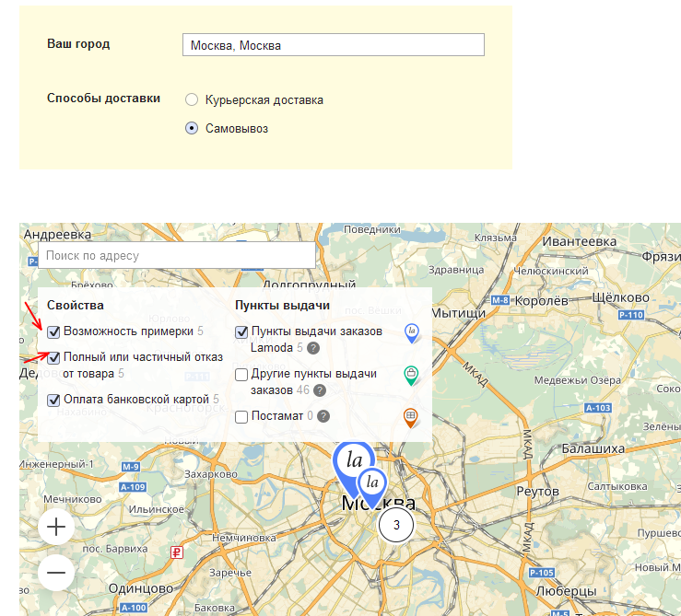
Task: Click the M-8 highway shield near Королёв
Action: 500,300
